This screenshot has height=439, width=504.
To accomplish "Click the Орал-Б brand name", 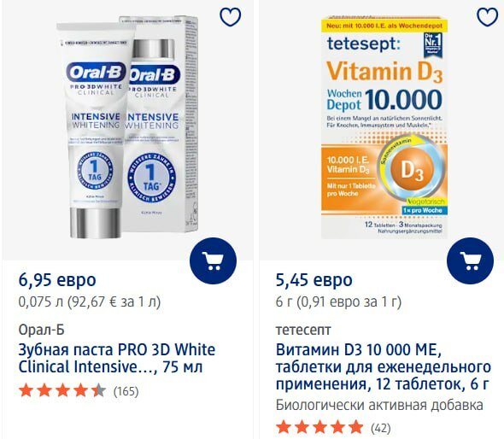I will tap(42, 330).
